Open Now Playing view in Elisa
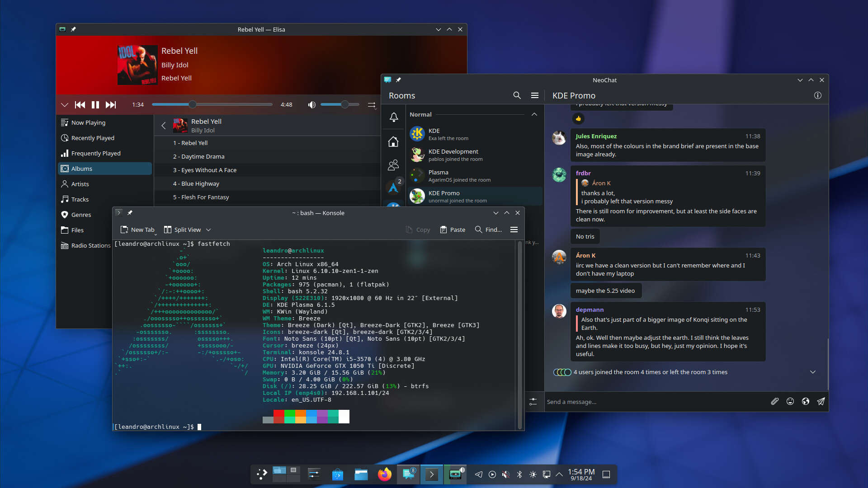 point(105,122)
